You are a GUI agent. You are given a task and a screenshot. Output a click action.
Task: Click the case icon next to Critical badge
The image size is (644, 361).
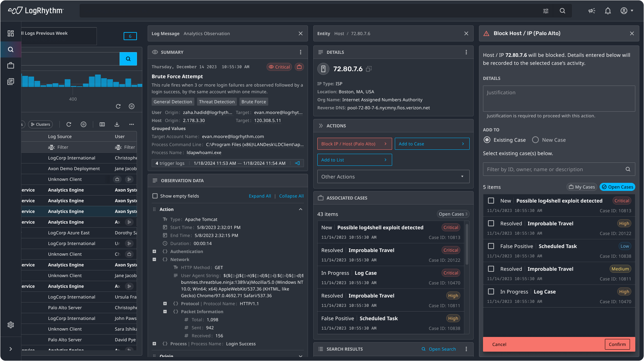pos(299,67)
